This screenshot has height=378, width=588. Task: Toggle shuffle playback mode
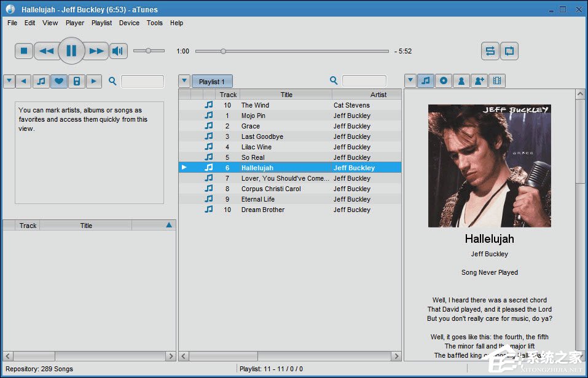point(490,51)
